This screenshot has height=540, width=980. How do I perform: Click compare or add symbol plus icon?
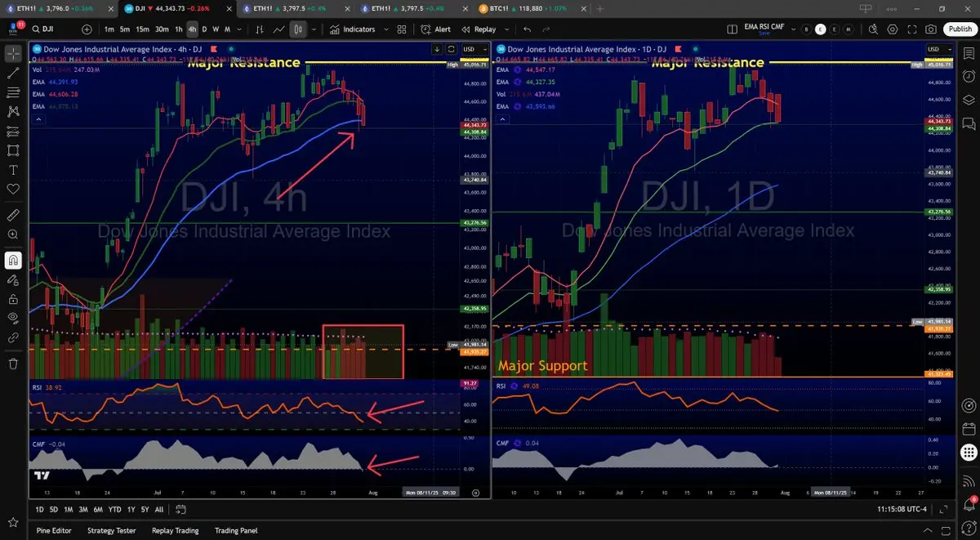click(87, 29)
